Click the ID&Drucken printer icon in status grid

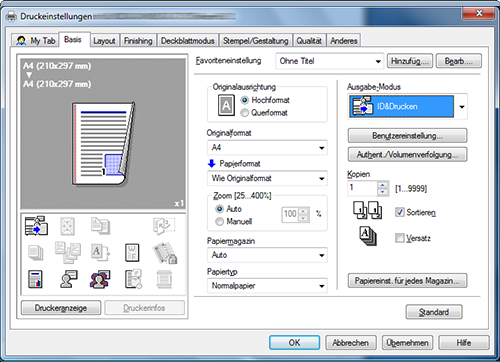pyautogui.click(x=36, y=226)
